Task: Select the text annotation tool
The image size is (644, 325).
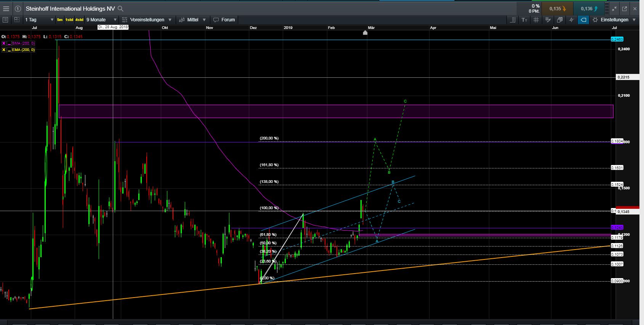Action: pos(524,20)
